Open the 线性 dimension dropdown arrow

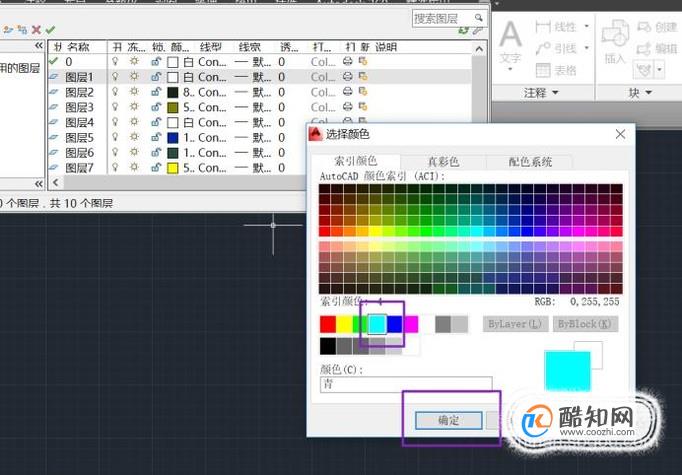coord(586,27)
